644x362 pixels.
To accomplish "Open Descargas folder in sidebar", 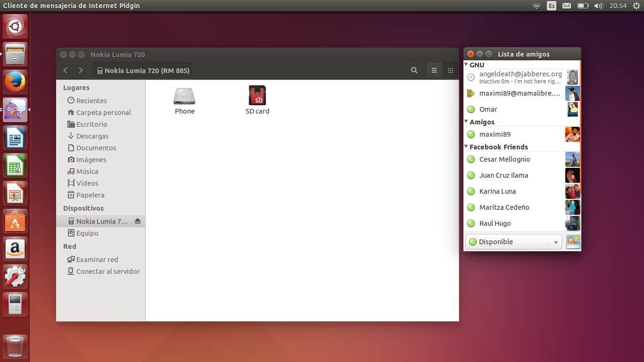I will pyautogui.click(x=88, y=136).
